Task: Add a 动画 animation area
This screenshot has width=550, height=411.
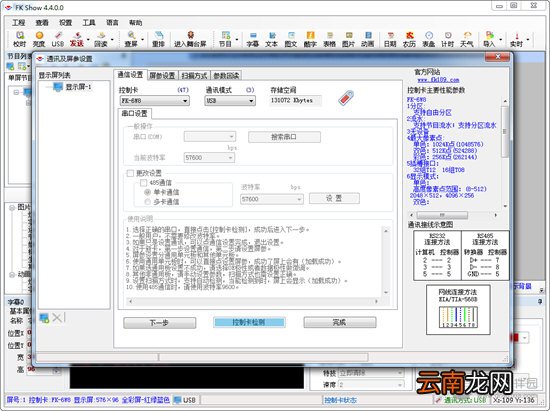Action: (368, 39)
